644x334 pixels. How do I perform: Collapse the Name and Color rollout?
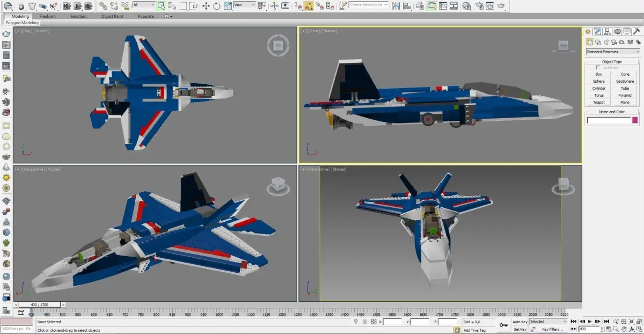point(612,112)
